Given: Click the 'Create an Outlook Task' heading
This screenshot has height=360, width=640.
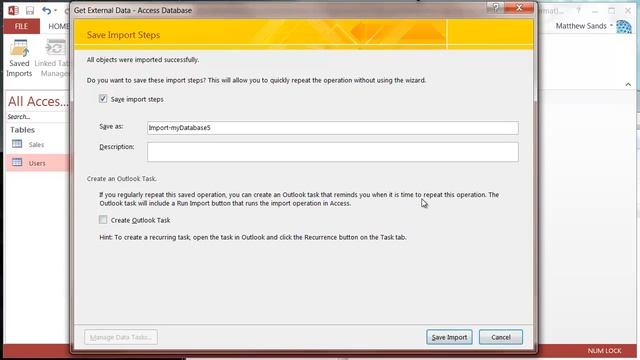Looking at the screenshot, I should point(121,179).
